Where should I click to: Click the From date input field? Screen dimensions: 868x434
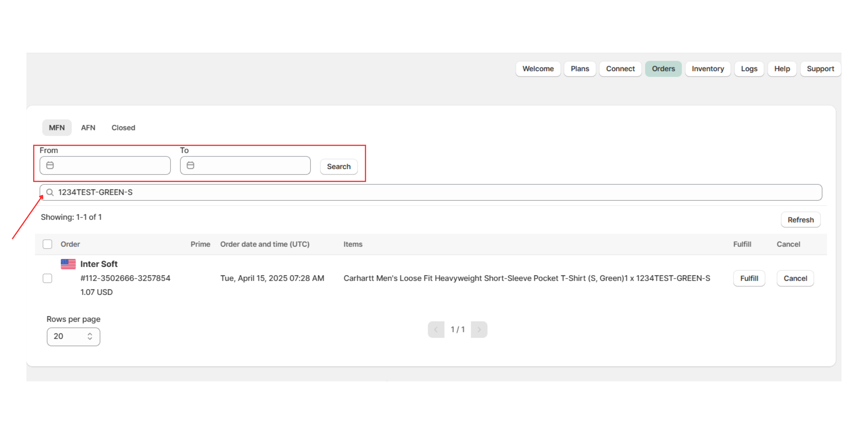111,166
